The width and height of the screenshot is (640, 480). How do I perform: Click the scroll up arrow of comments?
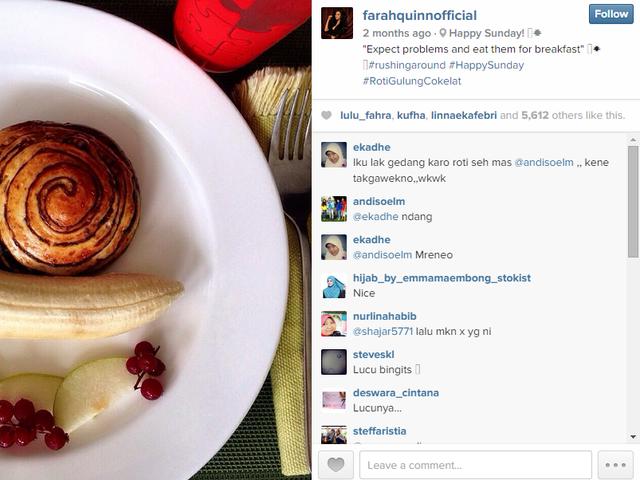coord(633,140)
